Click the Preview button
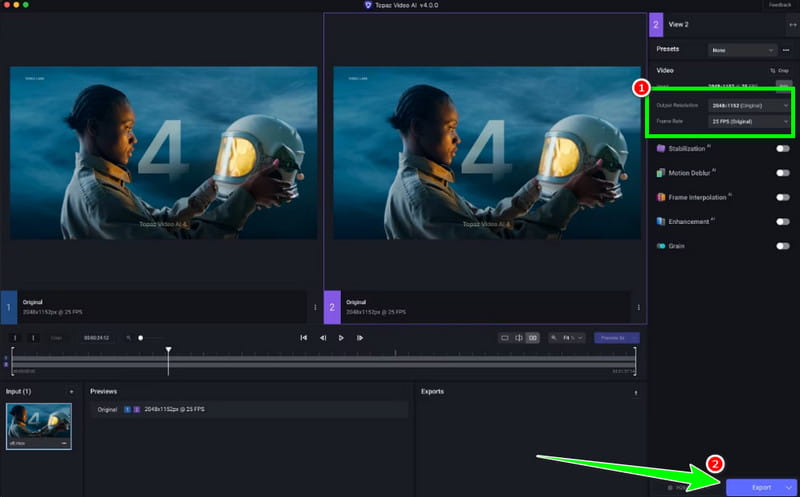 coord(612,338)
